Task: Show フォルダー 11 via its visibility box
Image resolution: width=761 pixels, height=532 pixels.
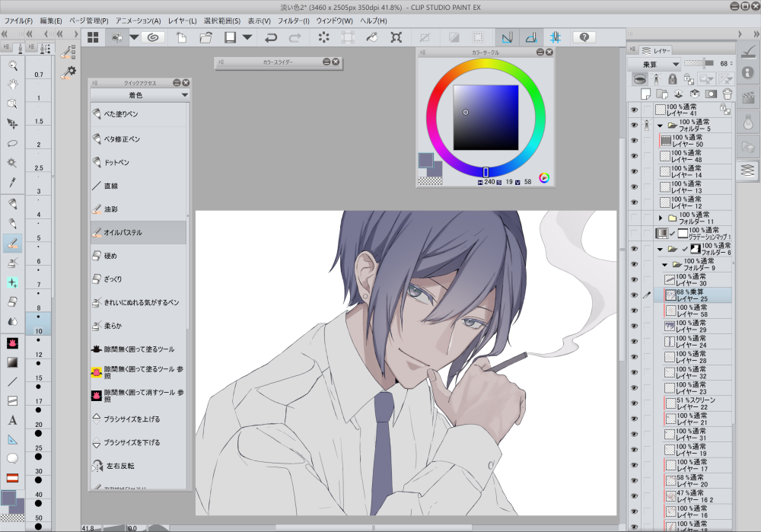Action: tap(634, 218)
